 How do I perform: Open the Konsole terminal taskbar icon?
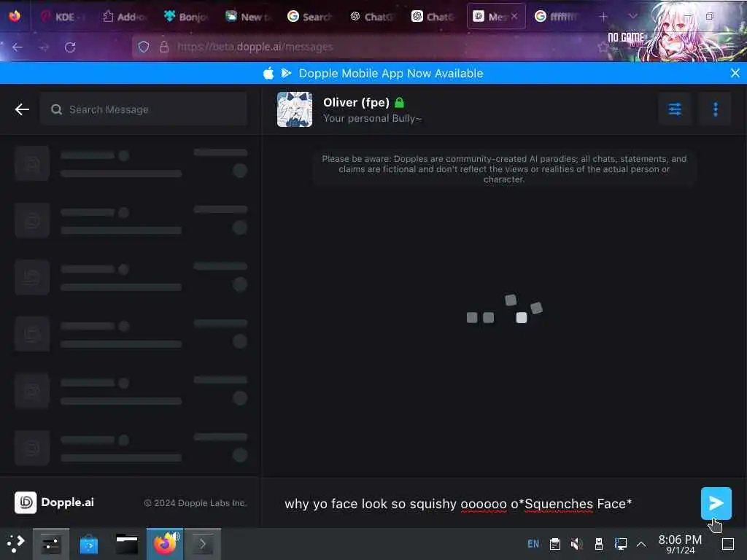(x=203, y=544)
